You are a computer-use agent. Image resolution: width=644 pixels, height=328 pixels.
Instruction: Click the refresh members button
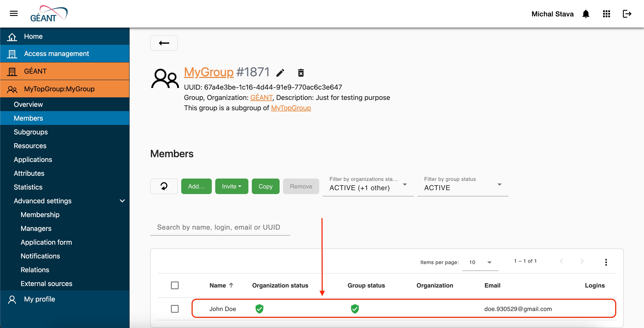coord(164,186)
